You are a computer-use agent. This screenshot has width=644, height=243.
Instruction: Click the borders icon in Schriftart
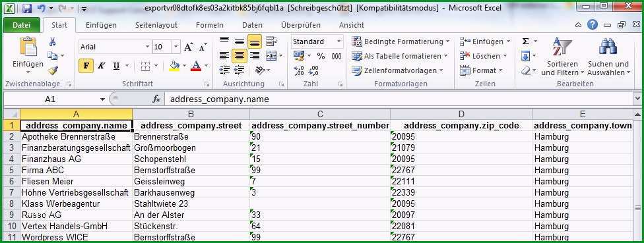145,66
